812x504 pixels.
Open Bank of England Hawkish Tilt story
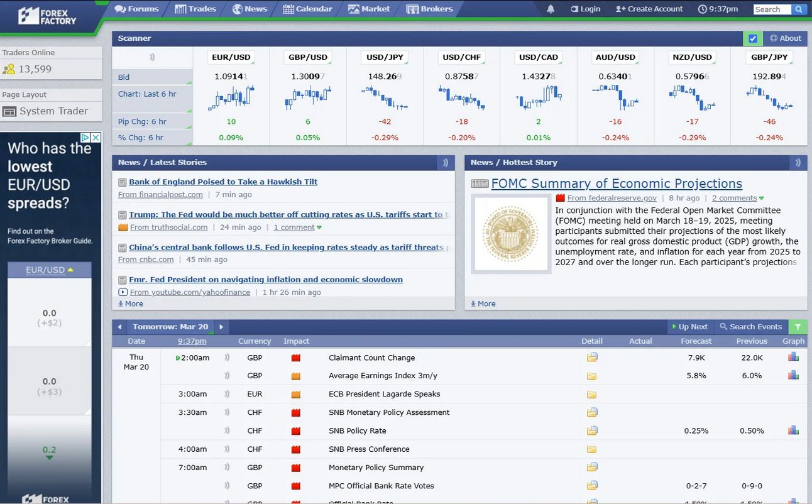(223, 182)
